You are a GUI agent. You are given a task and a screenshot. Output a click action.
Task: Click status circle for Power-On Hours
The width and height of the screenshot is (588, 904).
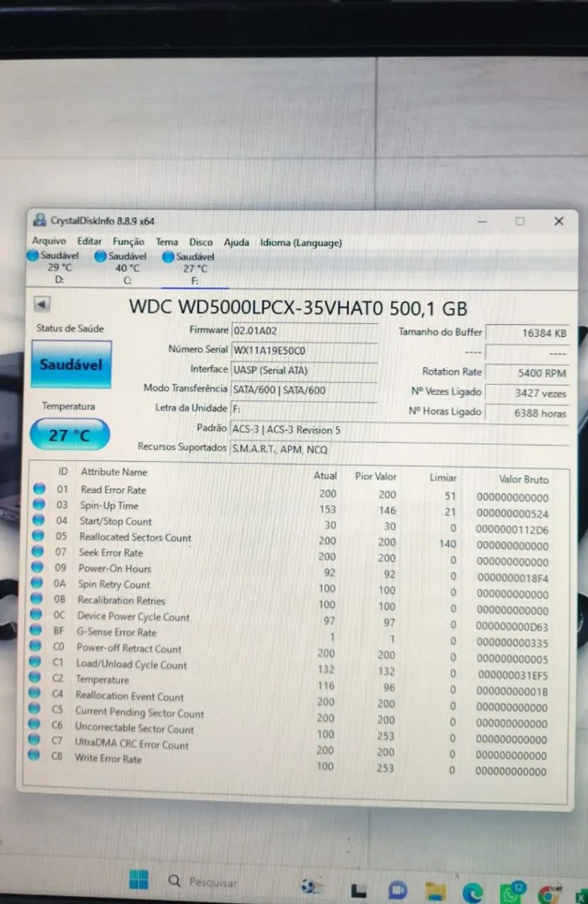pyautogui.click(x=38, y=567)
